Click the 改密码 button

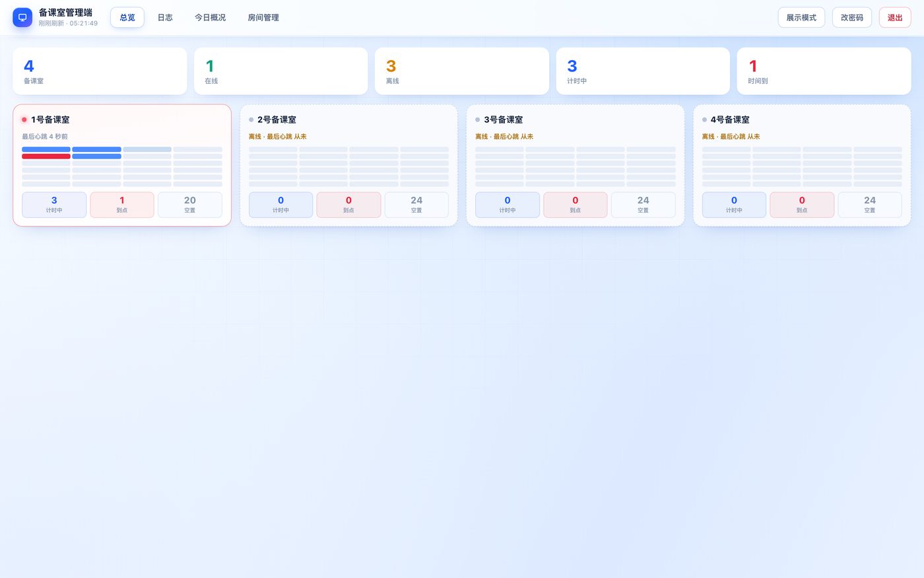coord(852,17)
